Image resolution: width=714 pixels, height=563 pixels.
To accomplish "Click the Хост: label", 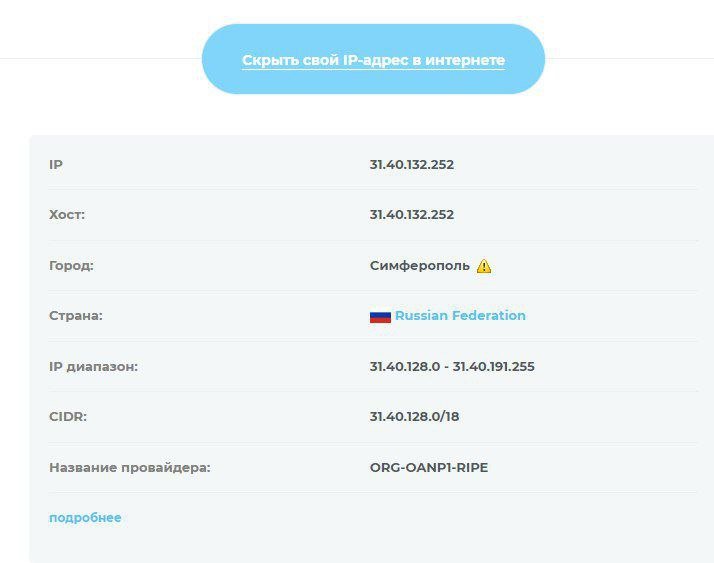I will (x=69, y=215).
